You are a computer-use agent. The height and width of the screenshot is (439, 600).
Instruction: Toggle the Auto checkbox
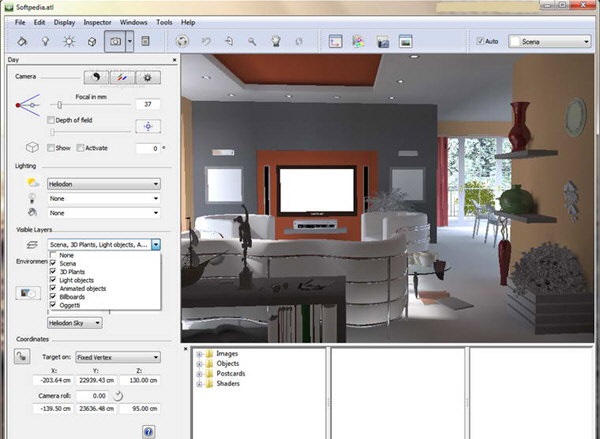tap(480, 41)
